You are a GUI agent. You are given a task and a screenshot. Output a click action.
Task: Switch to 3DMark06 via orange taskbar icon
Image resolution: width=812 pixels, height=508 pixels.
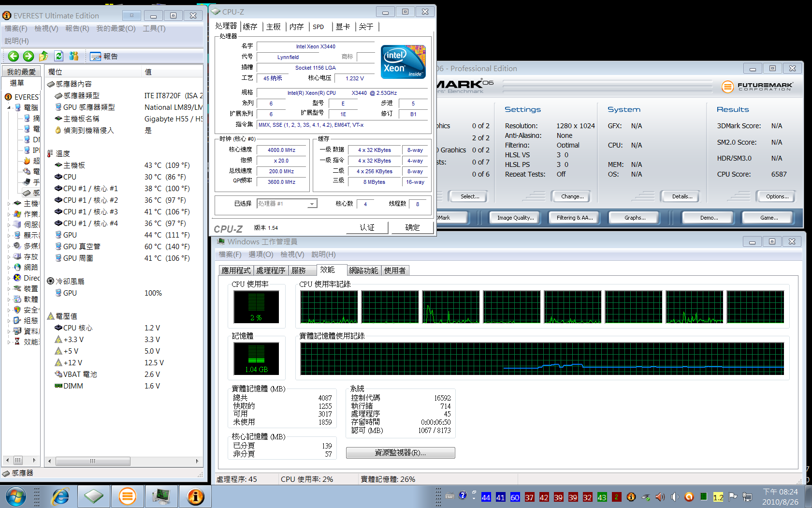point(128,496)
